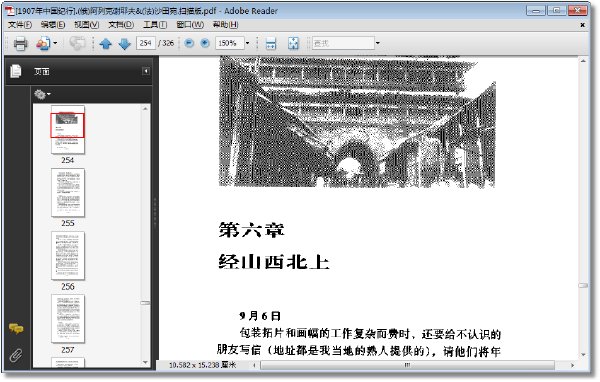
Task: Toggle the Pages panel icon
Action: 16,71
